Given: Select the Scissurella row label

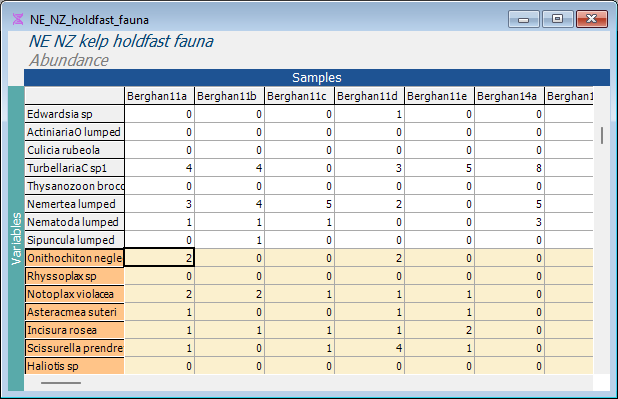Looking at the screenshot, I should click(x=74, y=348).
